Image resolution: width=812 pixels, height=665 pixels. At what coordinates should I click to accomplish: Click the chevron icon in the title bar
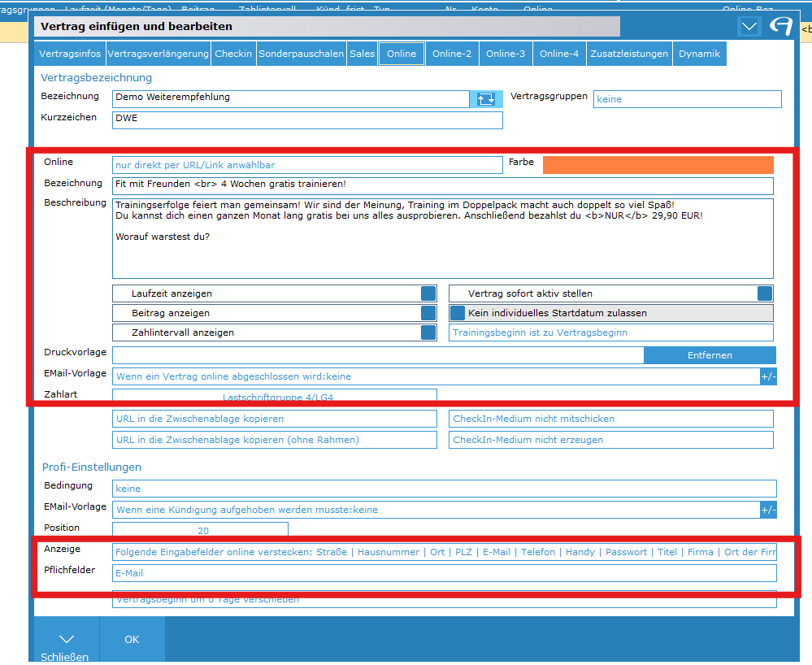749,27
